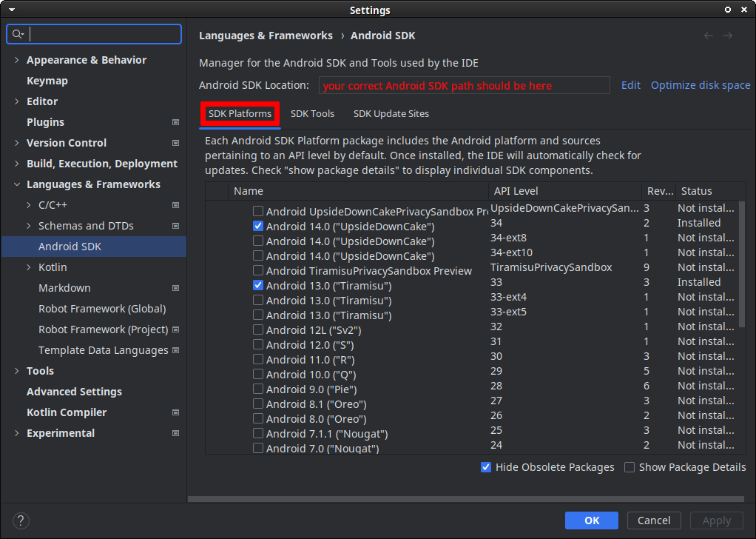Screen dimensions: 756x539
Task: Toggle Hide Obsolete Packages checkbox
Action: tap(486, 467)
